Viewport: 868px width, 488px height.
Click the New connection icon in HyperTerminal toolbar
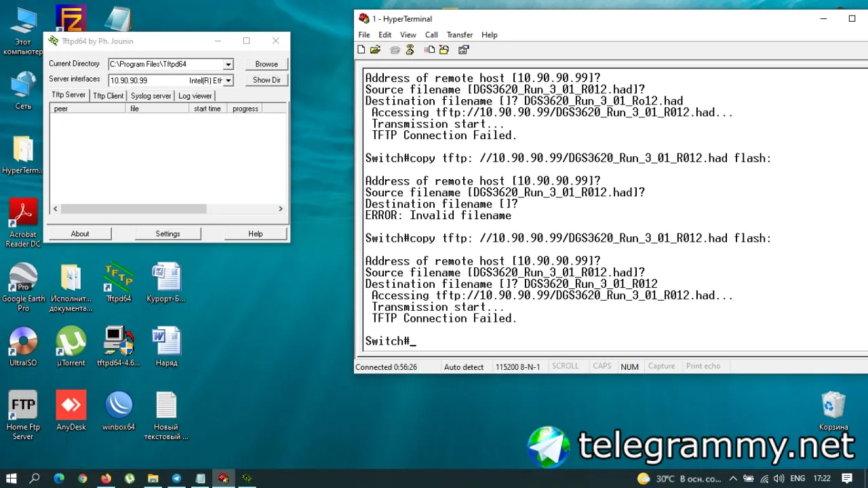coord(361,50)
